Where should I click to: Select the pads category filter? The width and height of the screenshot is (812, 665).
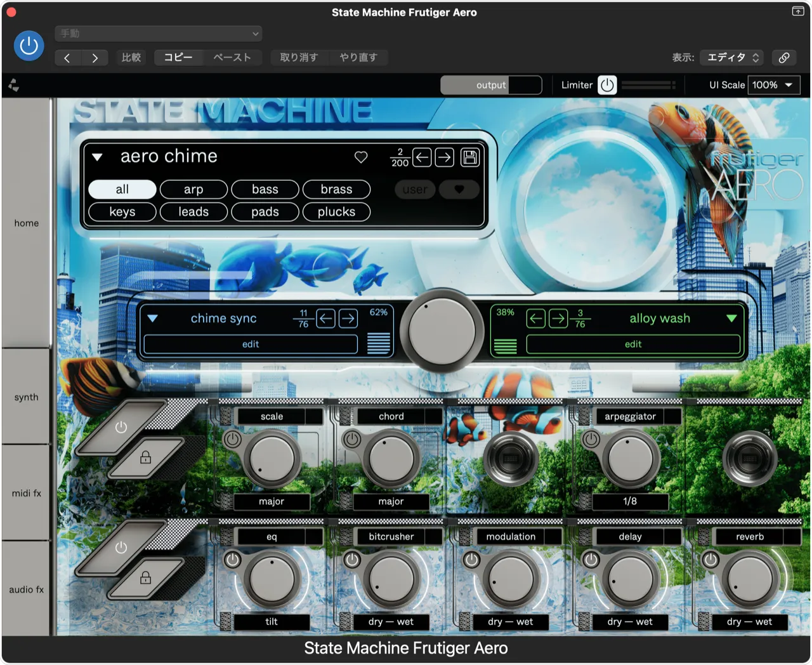pyautogui.click(x=265, y=212)
